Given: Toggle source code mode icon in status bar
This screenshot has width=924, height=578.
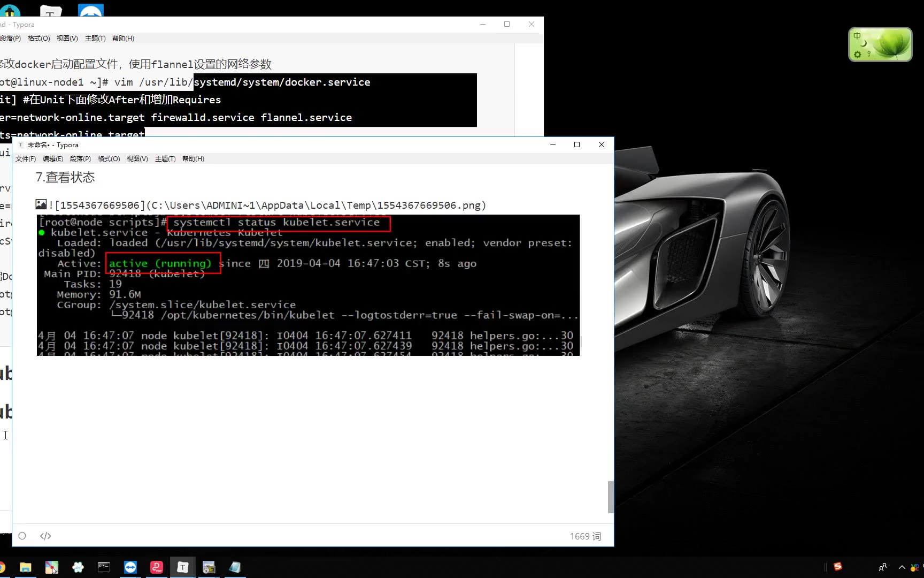Looking at the screenshot, I should pyautogui.click(x=45, y=536).
